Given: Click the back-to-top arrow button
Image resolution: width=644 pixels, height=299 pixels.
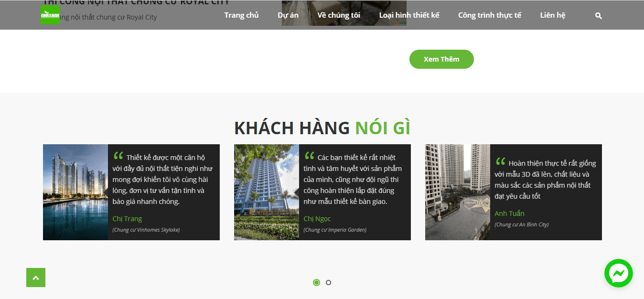Looking at the screenshot, I should click(x=36, y=278).
